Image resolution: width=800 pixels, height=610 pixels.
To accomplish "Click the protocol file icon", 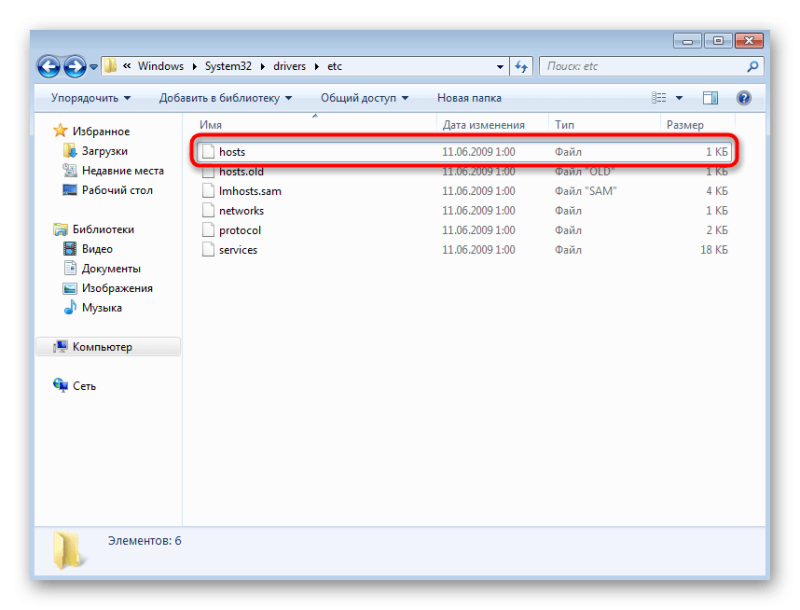I will pos(208,230).
